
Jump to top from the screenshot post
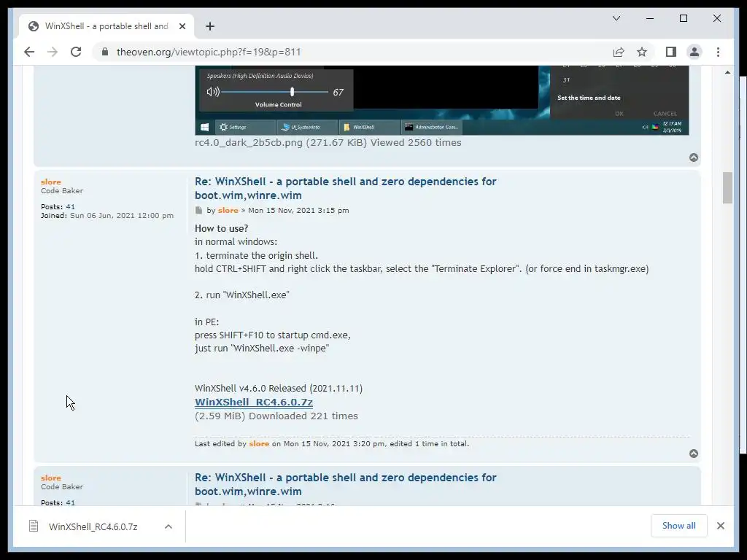[694, 157]
